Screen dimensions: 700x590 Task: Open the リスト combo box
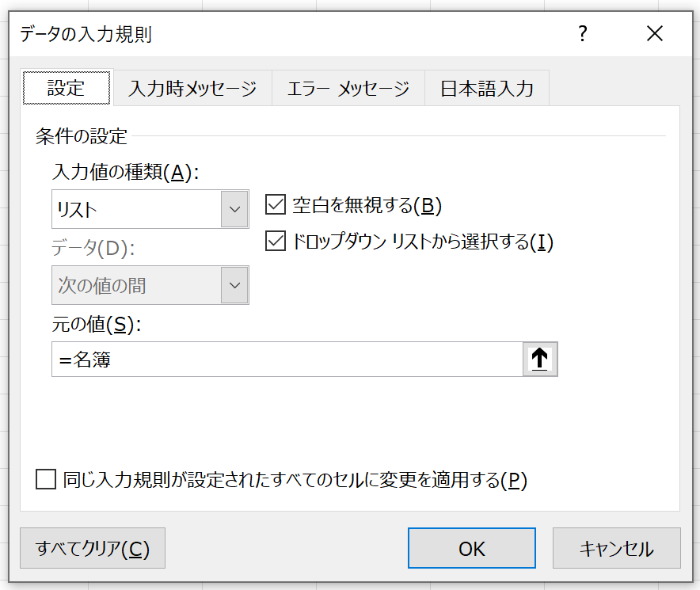[x=150, y=209]
